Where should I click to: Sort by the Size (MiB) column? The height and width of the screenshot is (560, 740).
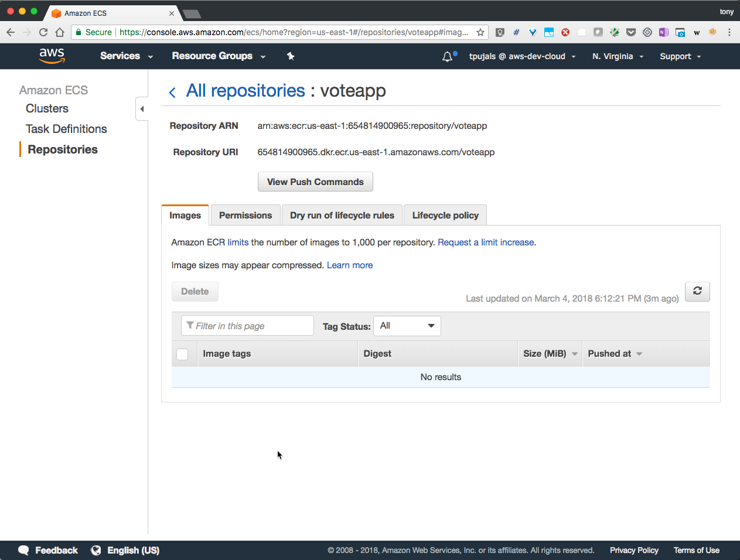pos(550,354)
